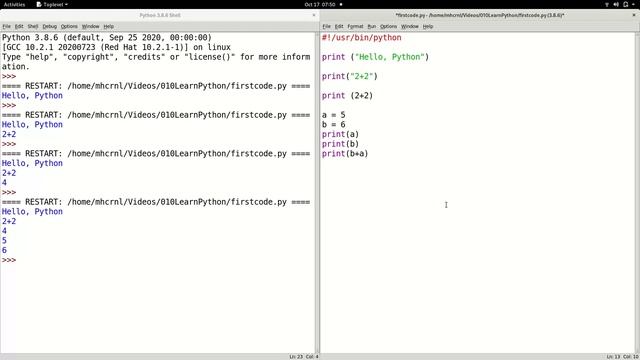Click the print(b+a) code line
The image size is (640, 360).
345,154
